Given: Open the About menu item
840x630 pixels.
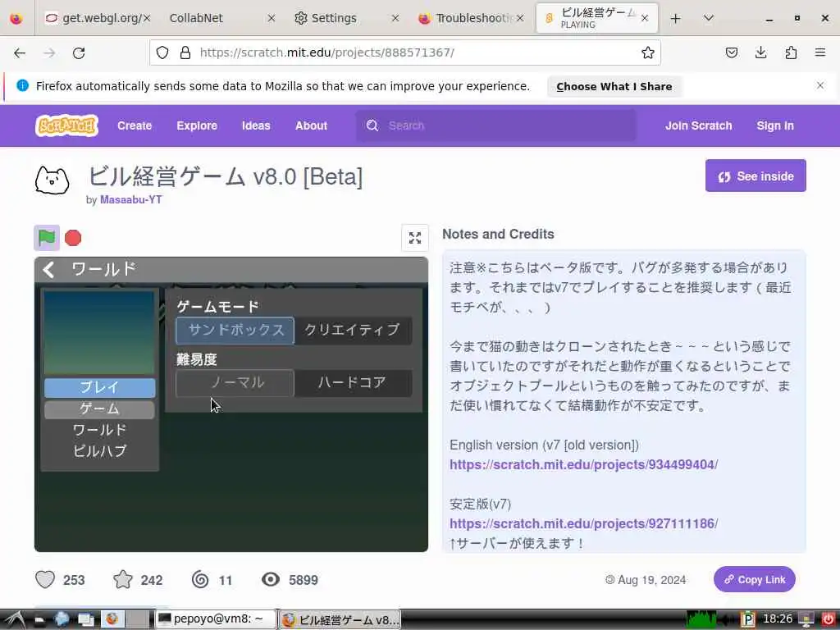Looking at the screenshot, I should click(311, 126).
